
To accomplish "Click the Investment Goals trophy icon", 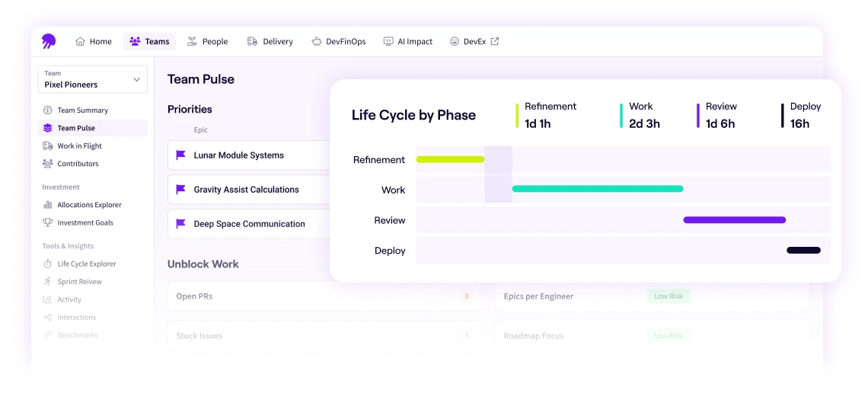I will [48, 222].
